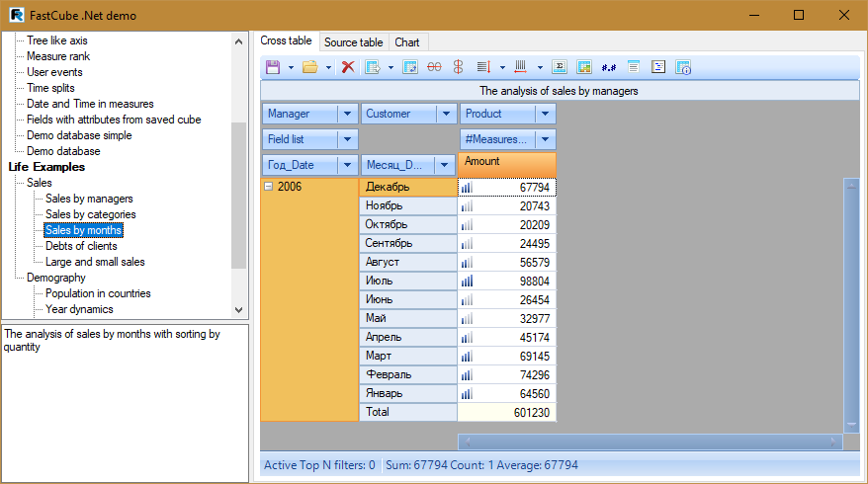Screen dimensions: 868x484
Task: Click the horizontal scrollbar under the grid
Action: point(651,441)
